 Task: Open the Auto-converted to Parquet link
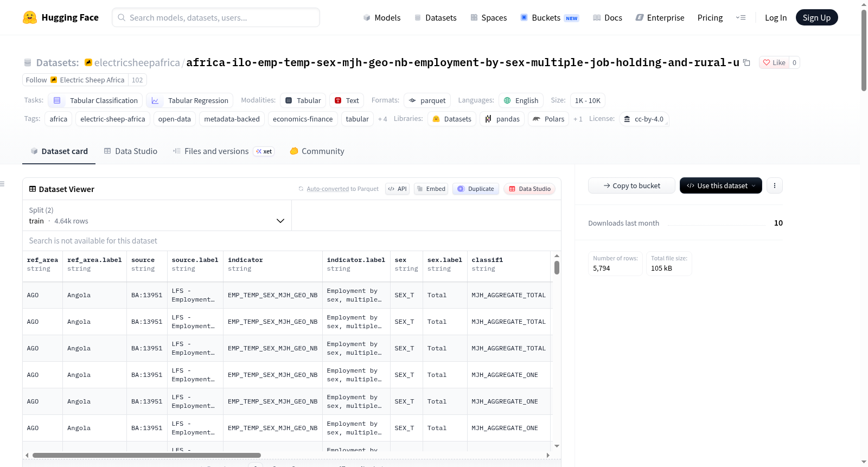pyautogui.click(x=328, y=189)
